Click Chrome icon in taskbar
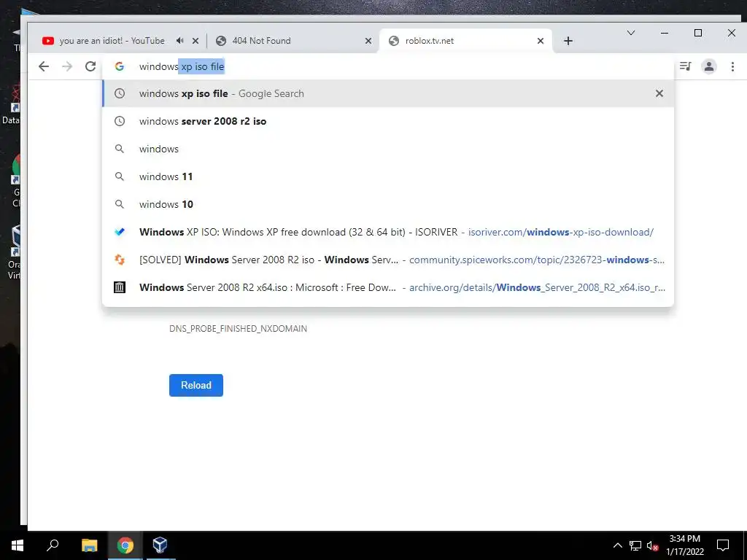The height and width of the screenshot is (560, 747). 125,545
